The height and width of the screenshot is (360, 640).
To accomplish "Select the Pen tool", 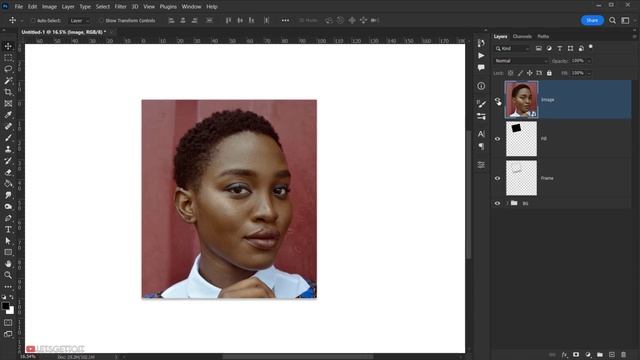I will [8, 218].
